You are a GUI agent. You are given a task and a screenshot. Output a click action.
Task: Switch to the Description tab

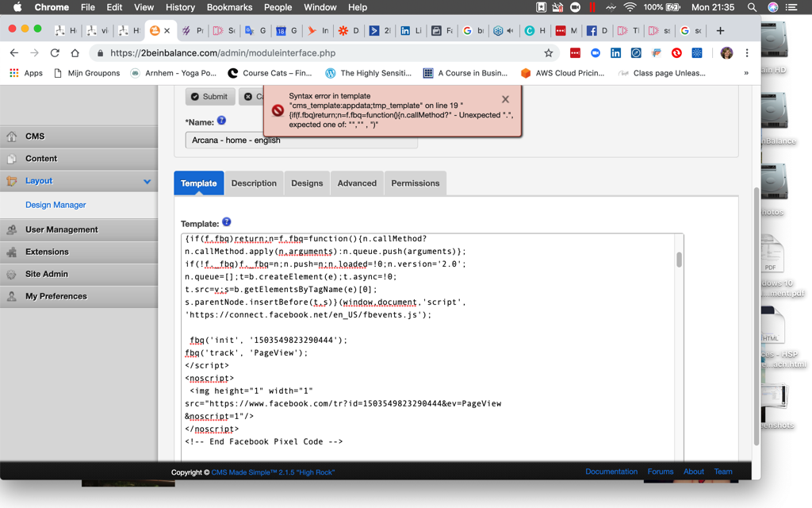click(x=254, y=183)
